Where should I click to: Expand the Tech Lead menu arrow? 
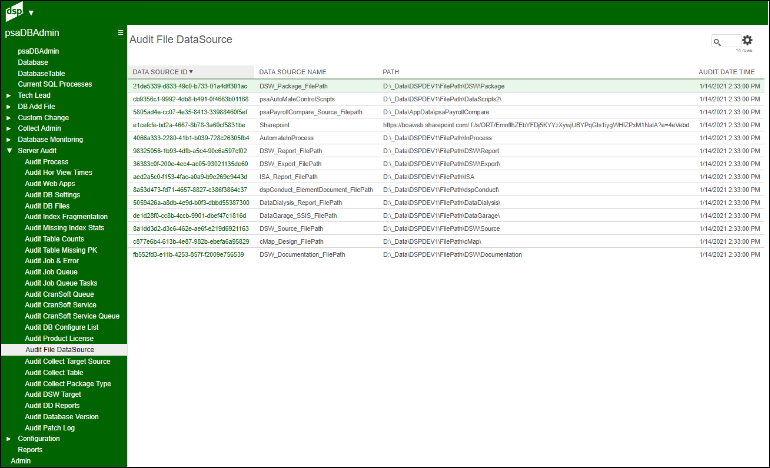click(8, 95)
